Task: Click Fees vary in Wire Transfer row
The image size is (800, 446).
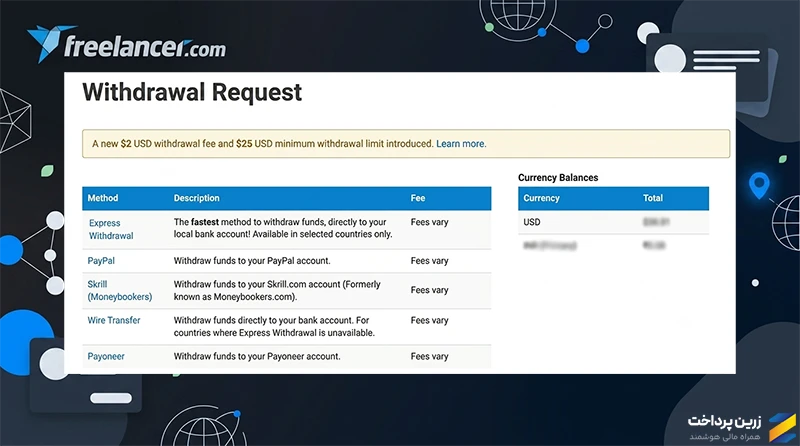Action: pyautogui.click(x=429, y=320)
